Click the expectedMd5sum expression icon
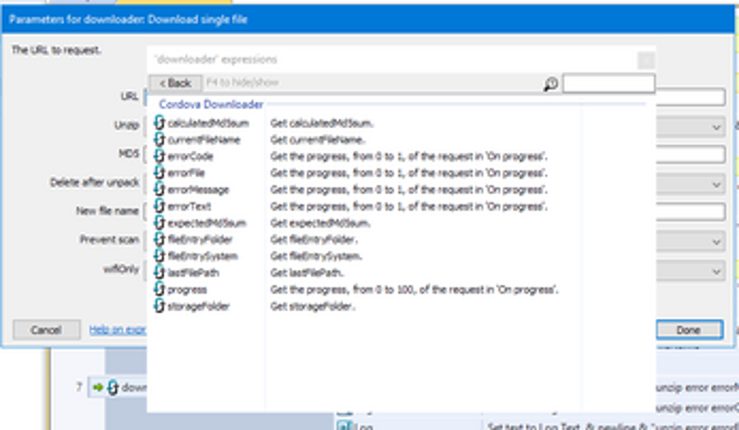The height and width of the screenshot is (430, 739). [159, 223]
